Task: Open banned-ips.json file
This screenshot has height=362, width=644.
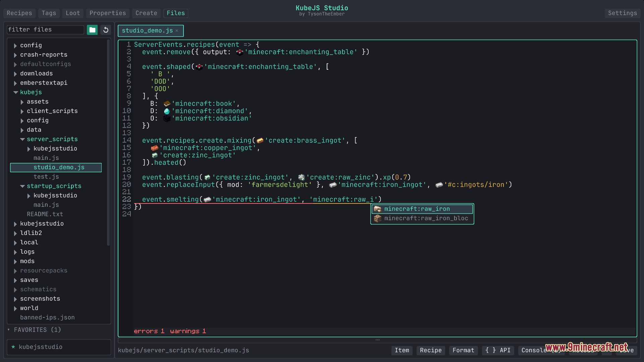Action: [47, 317]
